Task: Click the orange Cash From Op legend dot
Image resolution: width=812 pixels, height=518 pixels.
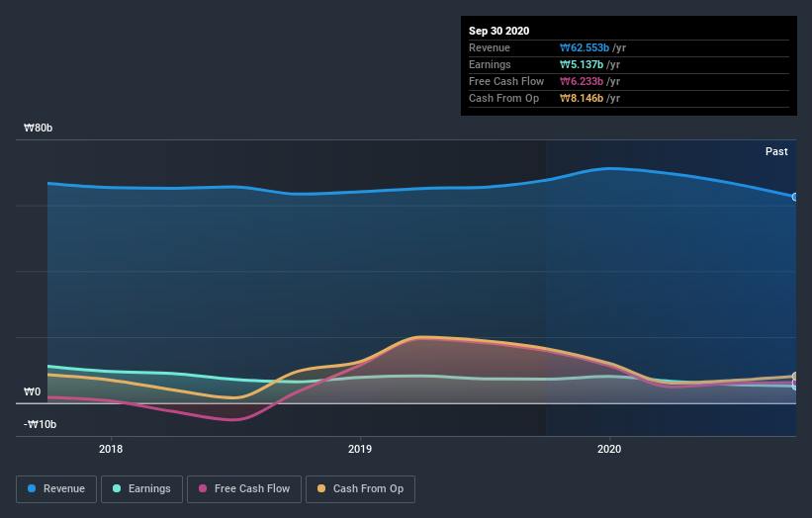Action: 321,488
